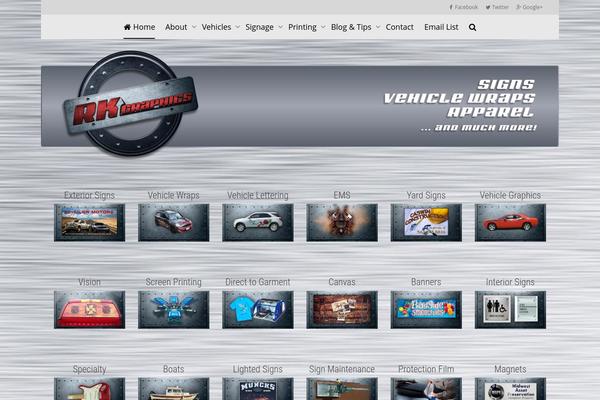This screenshot has height=400, width=600.
Task: Open the Banners thumbnail
Action: [x=426, y=310]
